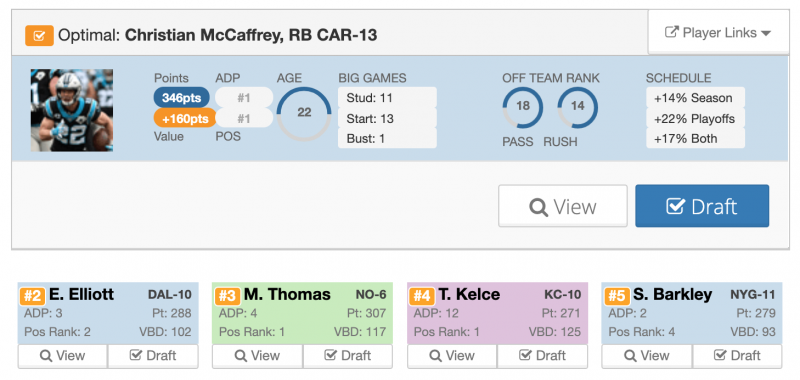
Task: Open the Player Links dropdown
Action: click(718, 32)
